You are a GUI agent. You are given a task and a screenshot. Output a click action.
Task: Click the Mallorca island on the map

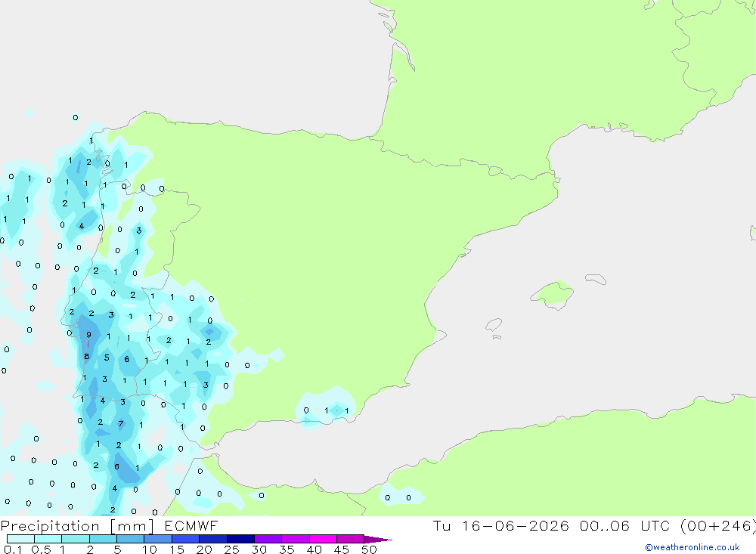pyautogui.click(x=552, y=293)
